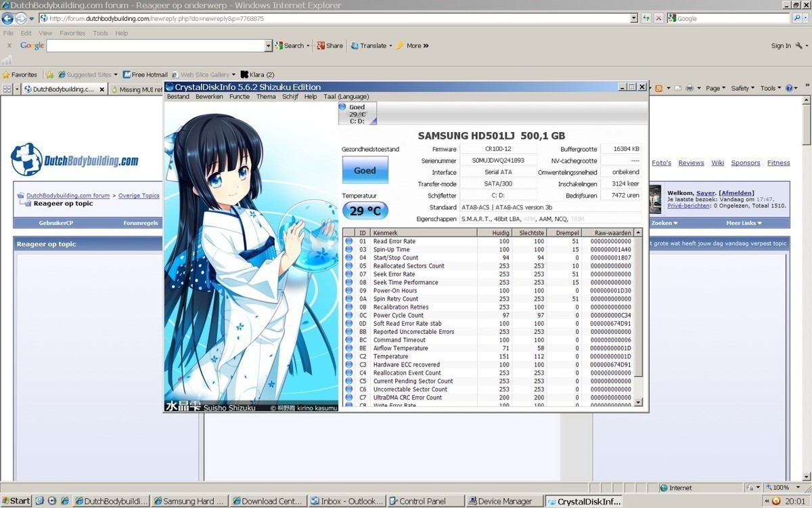Screen dimensions: 812x508
Task: Click the 29 °C temperature indicator
Action: pyautogui.click(x=365, y=211)
